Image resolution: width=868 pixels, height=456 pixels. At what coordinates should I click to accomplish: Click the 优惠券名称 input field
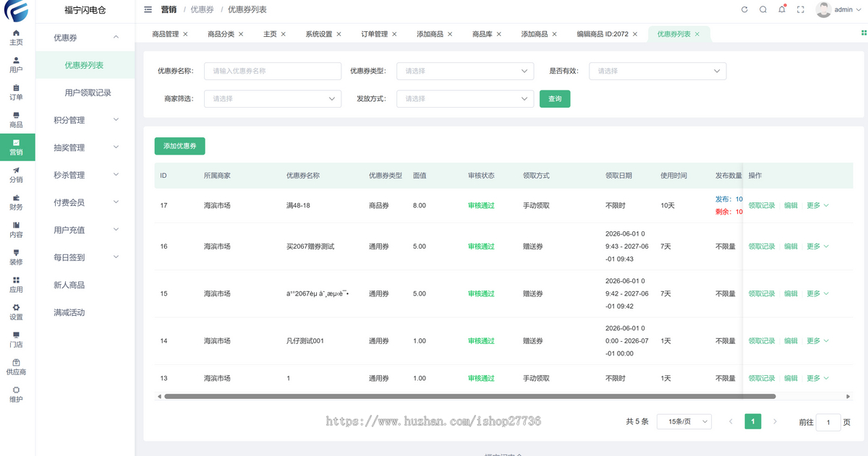pos(273,71)
